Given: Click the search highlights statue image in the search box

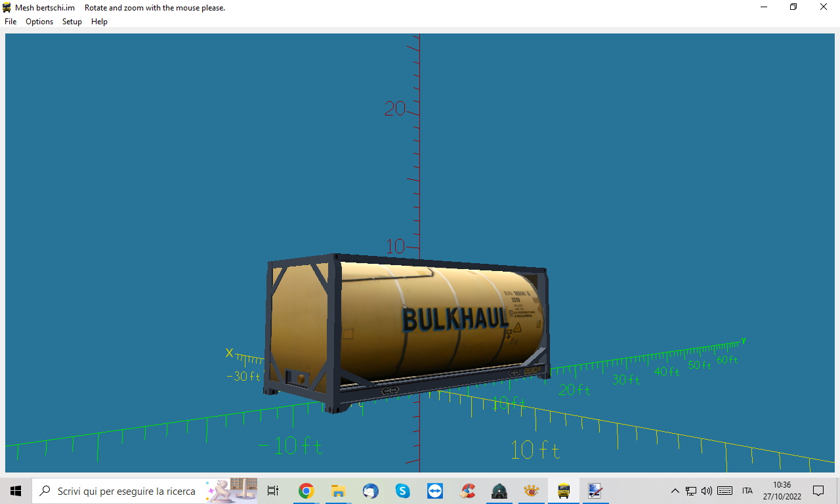Looking at the screenshot, I should click(231, 491).
